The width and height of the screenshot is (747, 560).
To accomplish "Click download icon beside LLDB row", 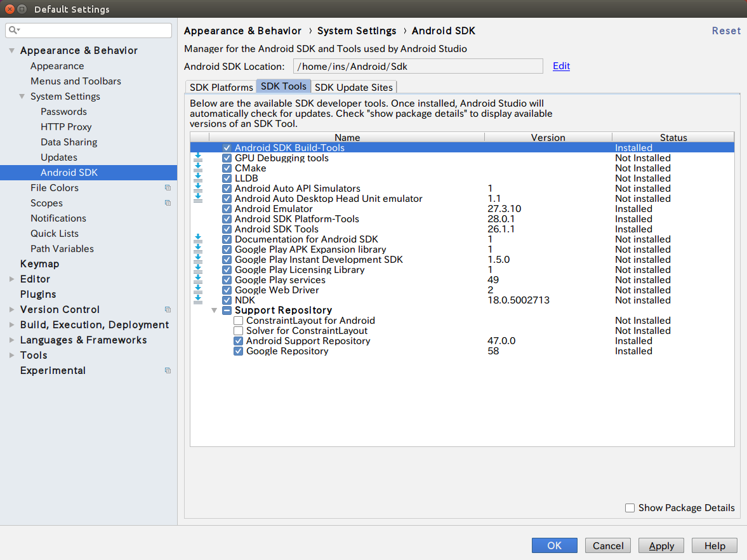I will tap(198, 178).
